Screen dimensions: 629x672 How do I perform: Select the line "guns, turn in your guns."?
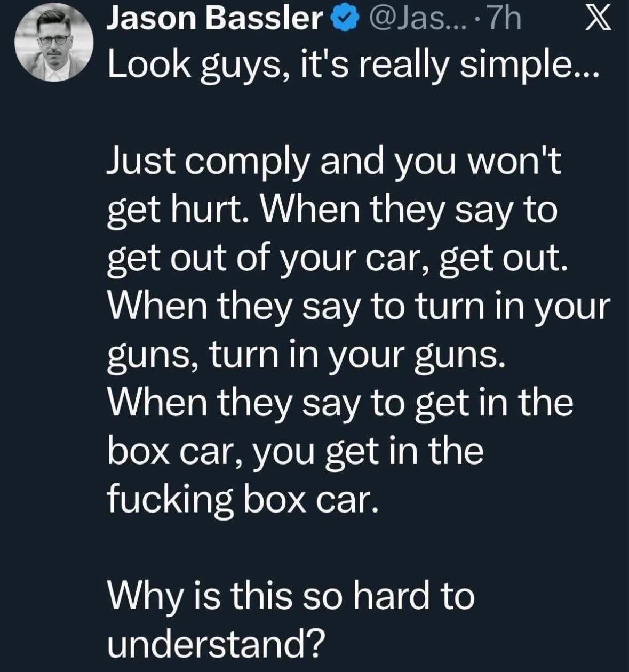306,355
